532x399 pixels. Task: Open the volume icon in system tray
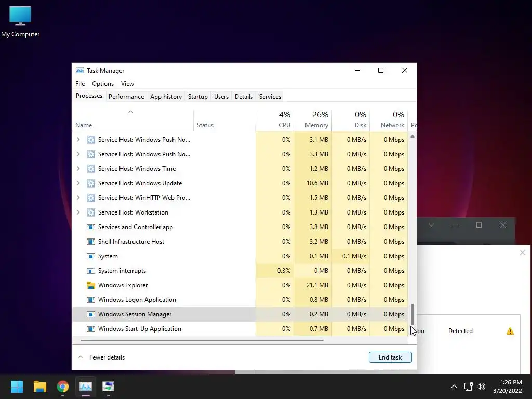coord(481,387)
